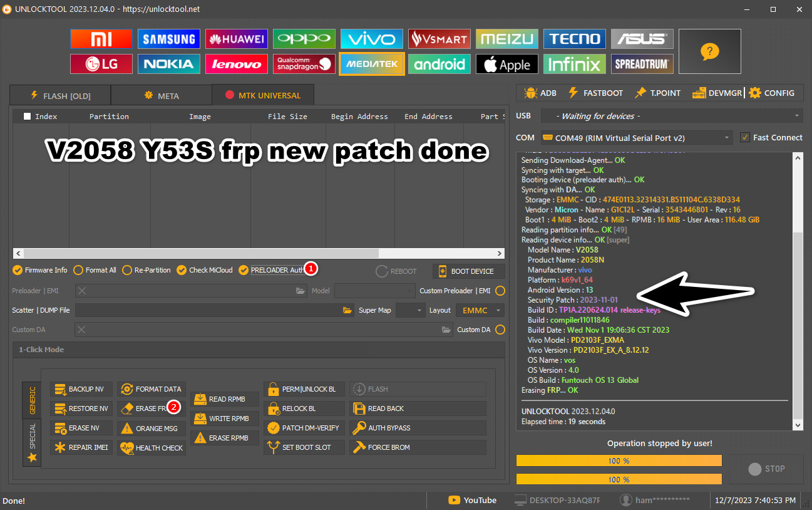This screenshot has width=812, height=510.
Task: Select the MediaTek platform icon
Action: coord(372,64)
